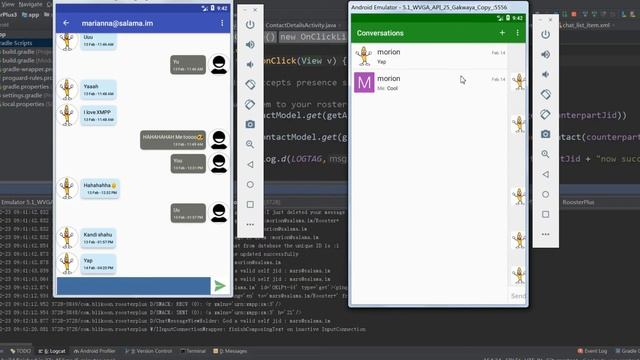This screenshot has height=360, width=640.
Task: Tap Overview square on left emulator toolbar
Action: (250, 204)
